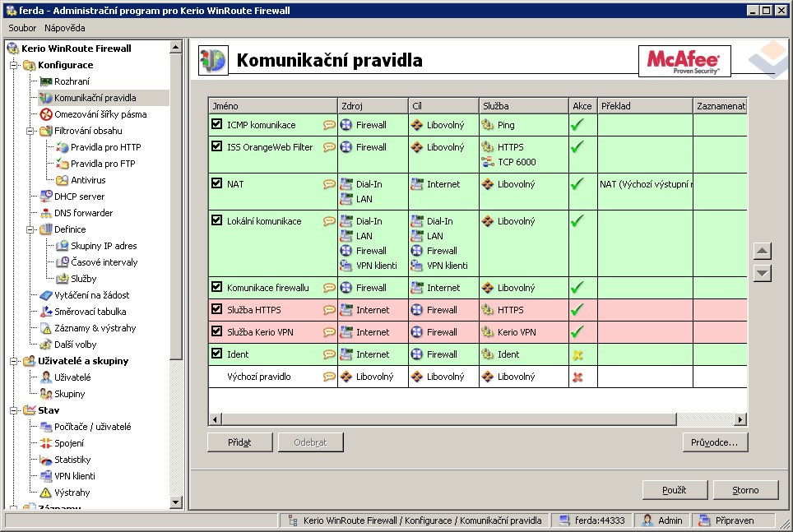Open the Směrovací tabulka icon
Screen dimensions: 793x532
[46, 312]
